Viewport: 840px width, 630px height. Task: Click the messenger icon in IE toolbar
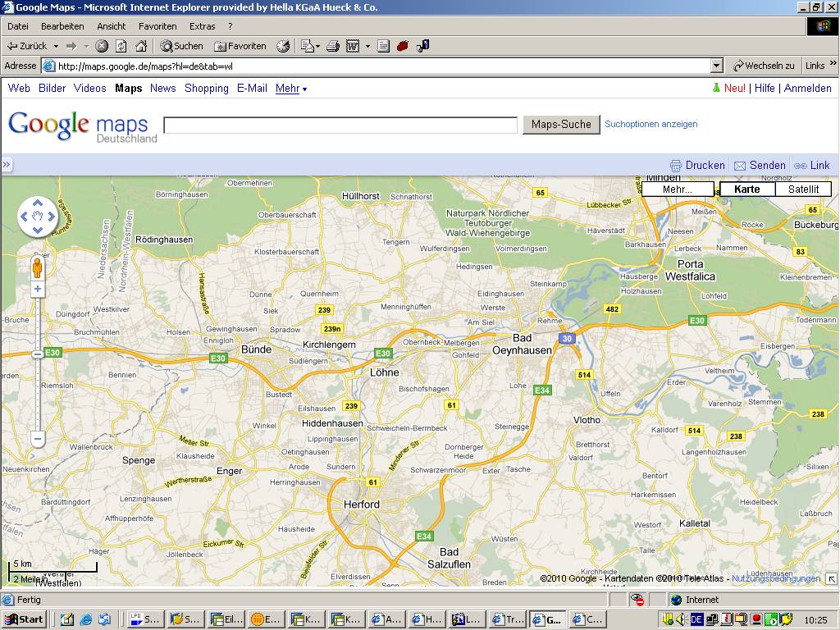coord(422,46)
